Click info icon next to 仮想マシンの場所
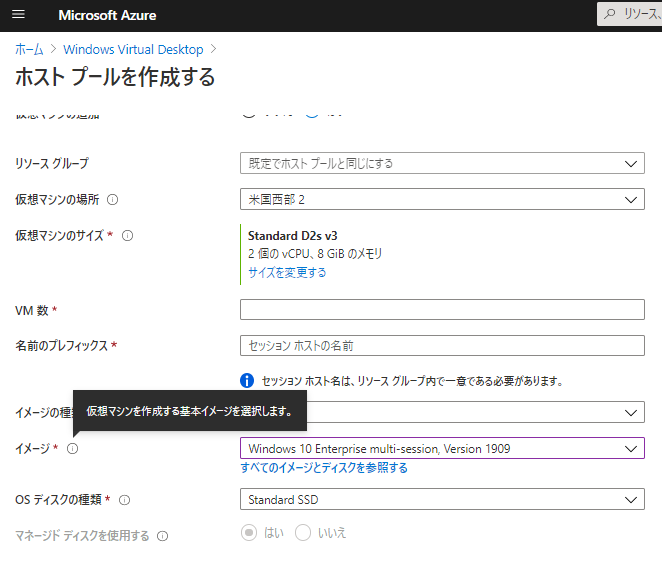This screenshot has width=662, height=567. (x=112, y=199)
